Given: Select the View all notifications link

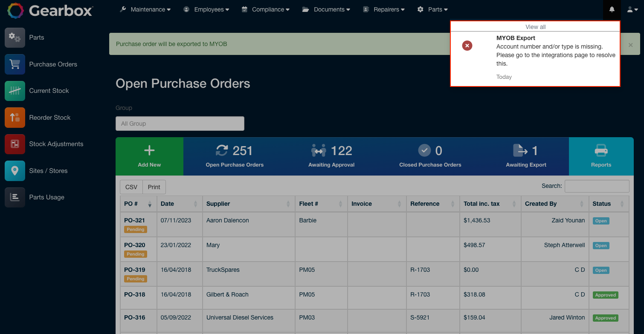Looking at the screenshot, I should click(535, 26).
